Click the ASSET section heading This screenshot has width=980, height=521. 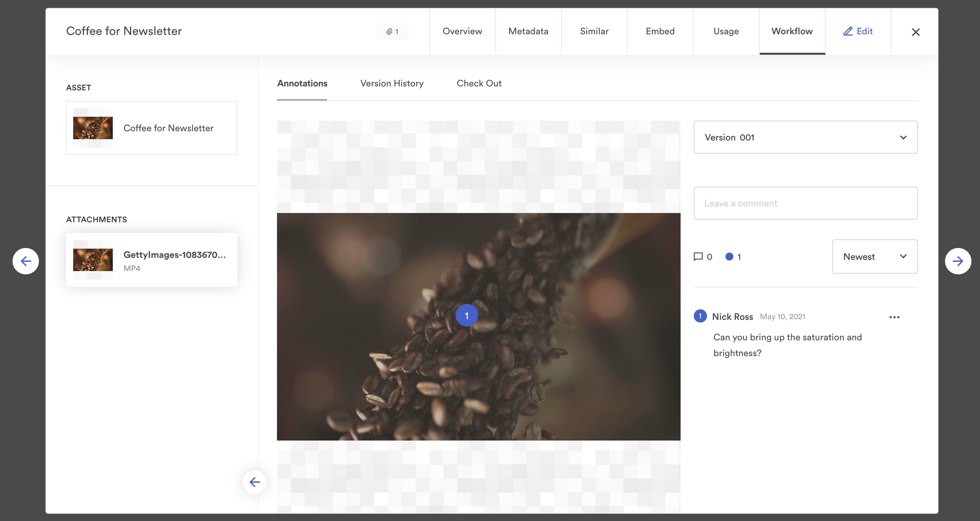click(79, 87)
